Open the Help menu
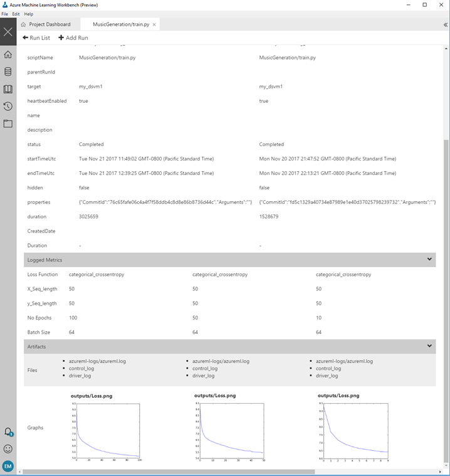 click(29, 14)
